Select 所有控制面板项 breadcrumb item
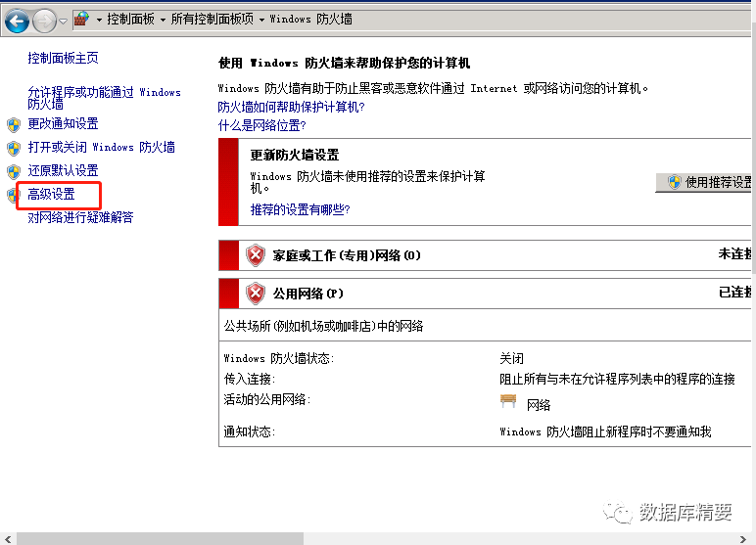This screenshot has height=545, width=756. (213, 20)
